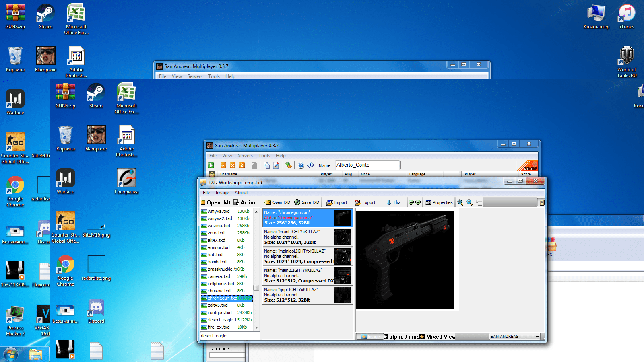Open the Servers menu in San Andreas Multiplayer

click(245, 156)
